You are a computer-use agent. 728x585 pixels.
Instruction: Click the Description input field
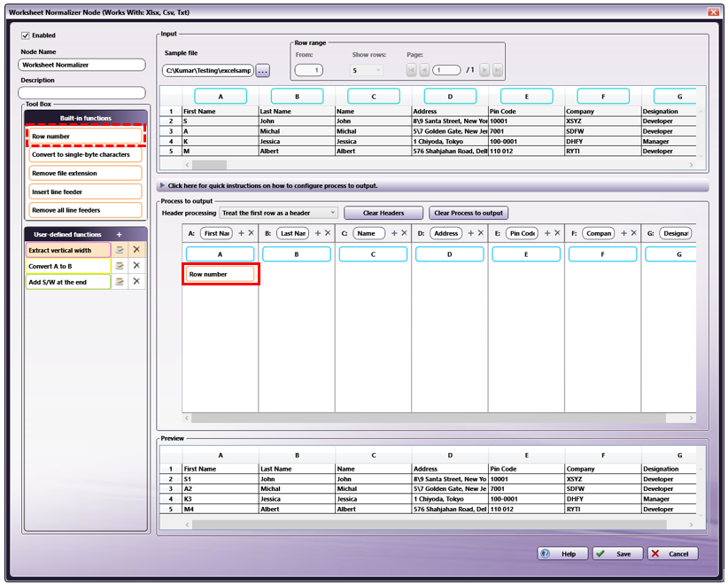pos(81,93)
